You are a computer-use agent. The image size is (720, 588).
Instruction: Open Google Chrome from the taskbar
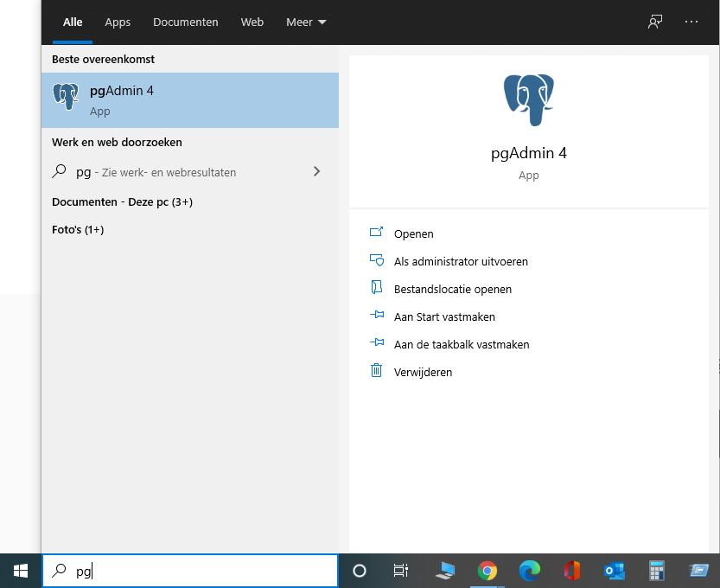click(487, 571)
